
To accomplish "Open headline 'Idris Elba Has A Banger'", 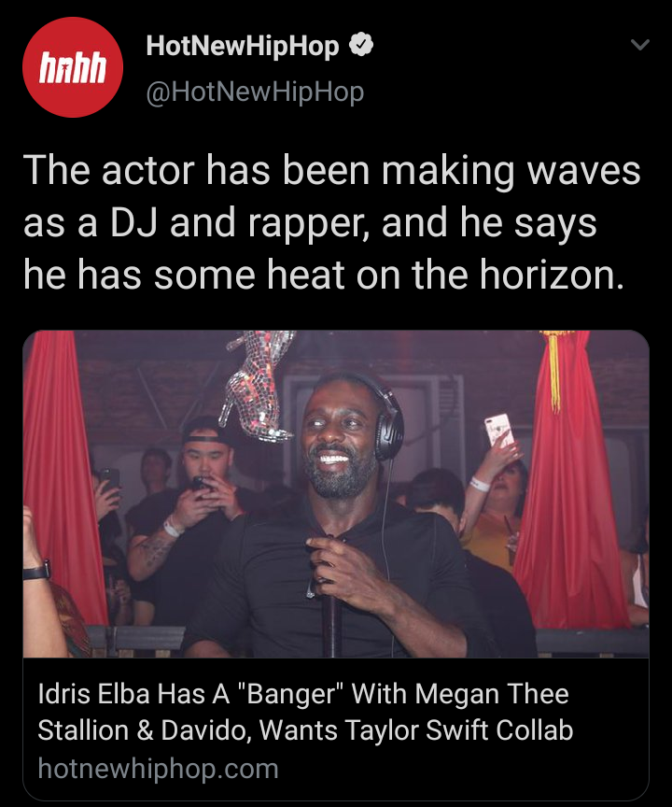I will point(303,694).
